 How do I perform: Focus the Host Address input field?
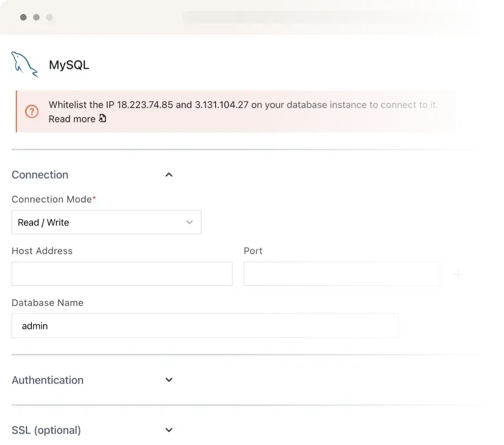(122, 273)
